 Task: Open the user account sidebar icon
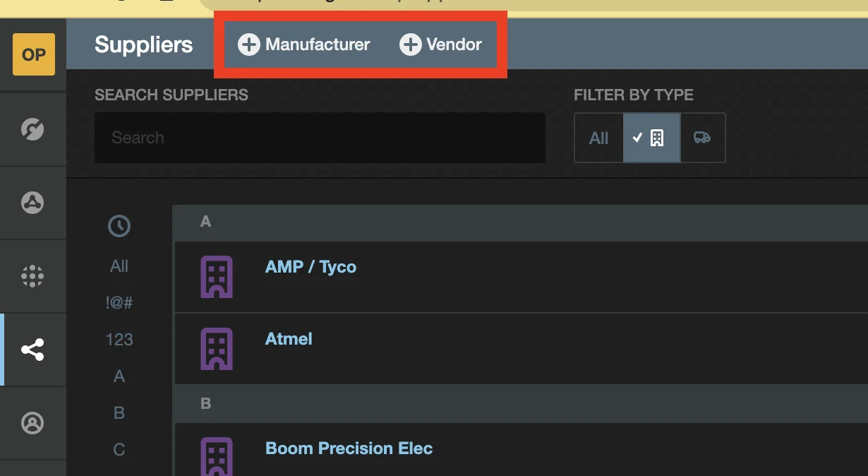33,423
